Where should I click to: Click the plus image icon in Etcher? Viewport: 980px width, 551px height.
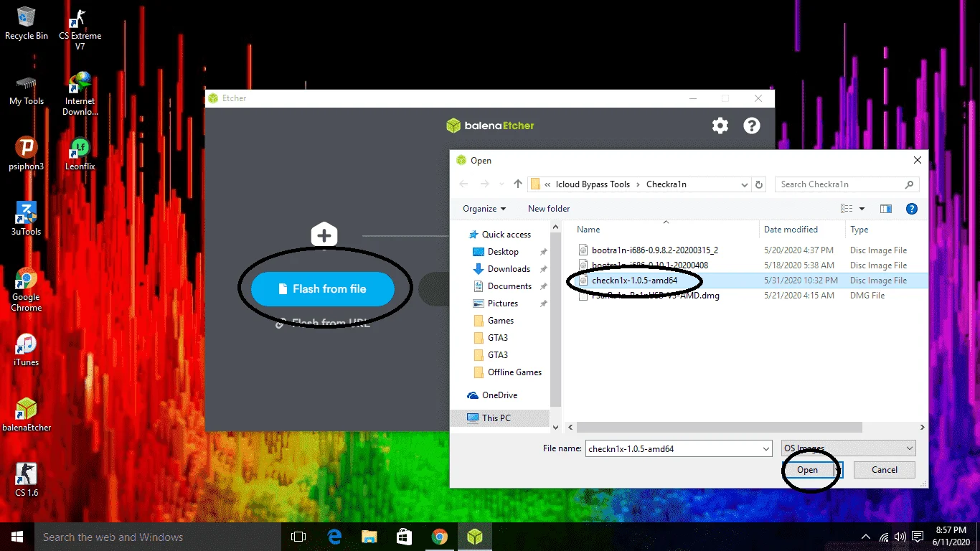[324, 235]
